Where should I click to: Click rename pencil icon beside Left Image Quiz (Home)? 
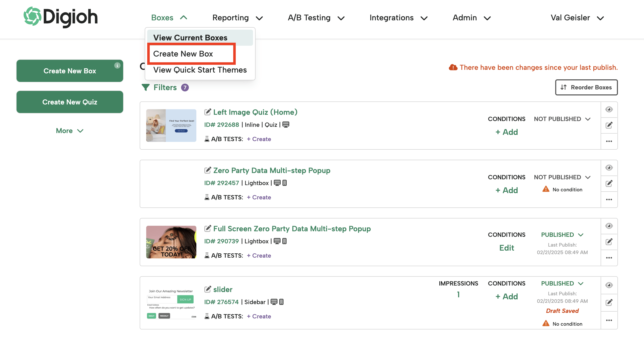point(208,112)
